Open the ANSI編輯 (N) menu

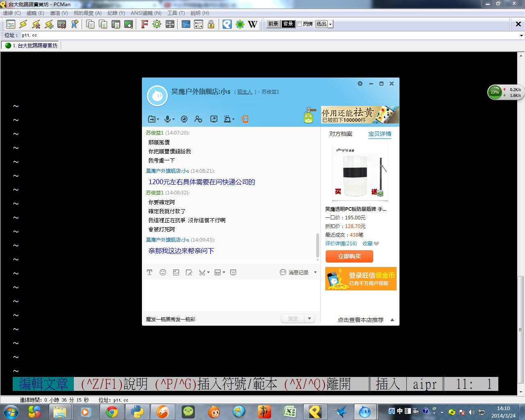pyautogui.click(x=146, y=13)
